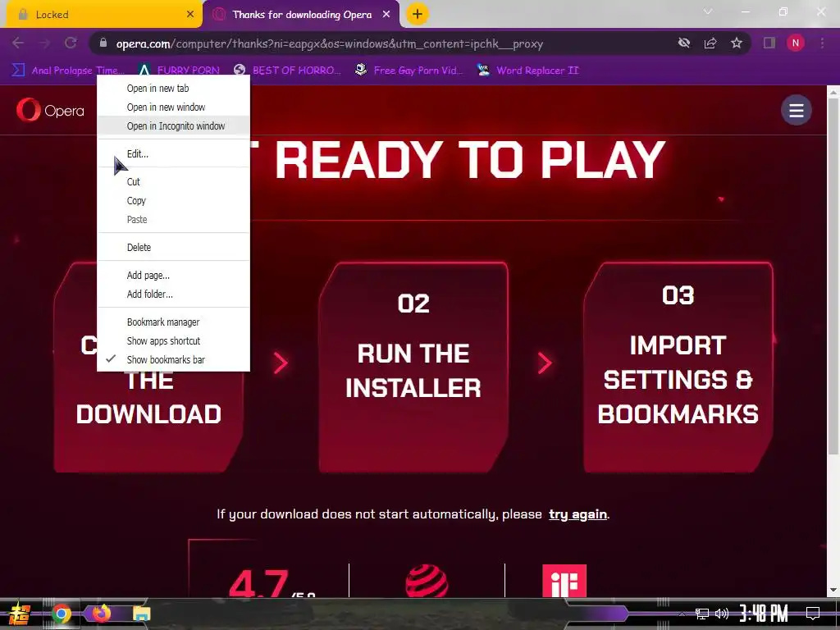Open Chrome three-dot menu

click(822, 43)
